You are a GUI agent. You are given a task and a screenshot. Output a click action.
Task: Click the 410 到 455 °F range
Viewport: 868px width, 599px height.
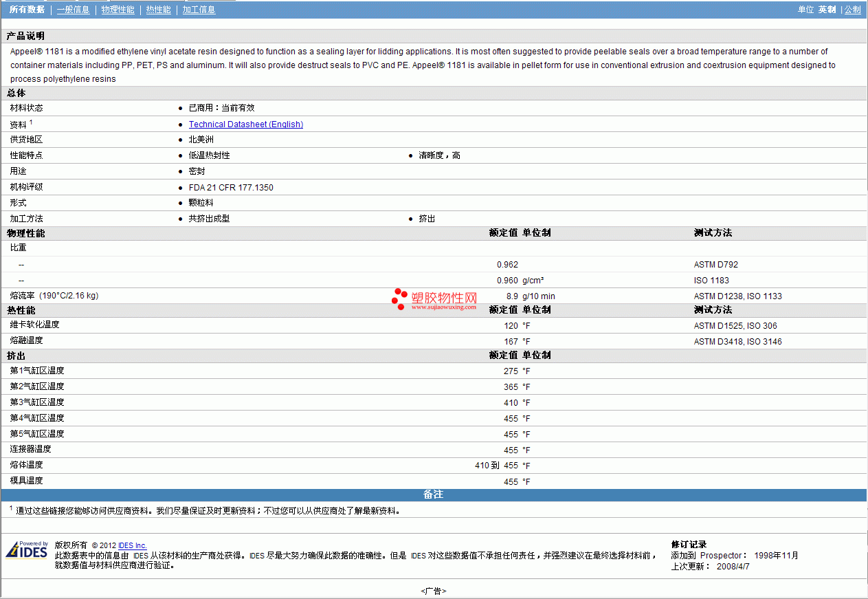(x=502, y=466)
